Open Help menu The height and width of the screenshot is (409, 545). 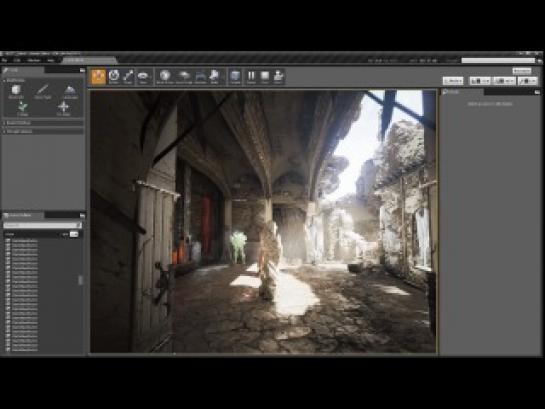coord(51,60)
